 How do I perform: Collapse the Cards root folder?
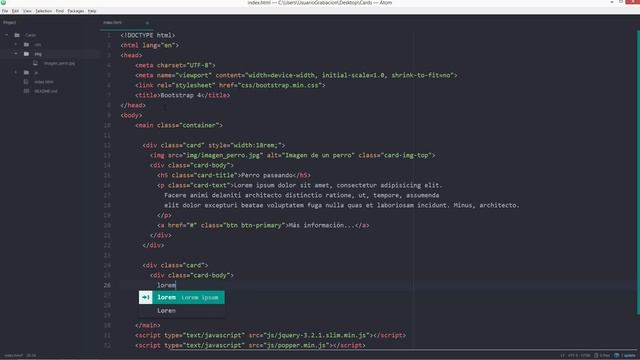click(x=7, y=35)
